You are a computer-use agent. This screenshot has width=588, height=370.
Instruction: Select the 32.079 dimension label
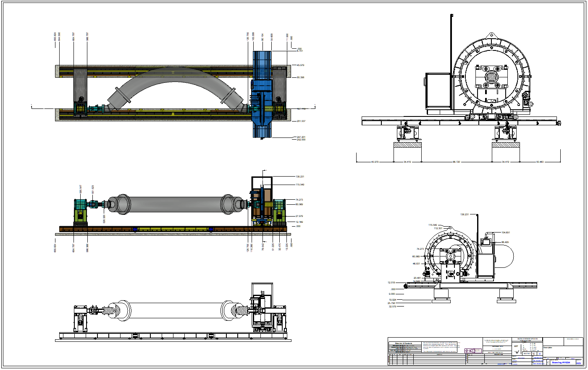pyautogui.click(x=392, y=306)
